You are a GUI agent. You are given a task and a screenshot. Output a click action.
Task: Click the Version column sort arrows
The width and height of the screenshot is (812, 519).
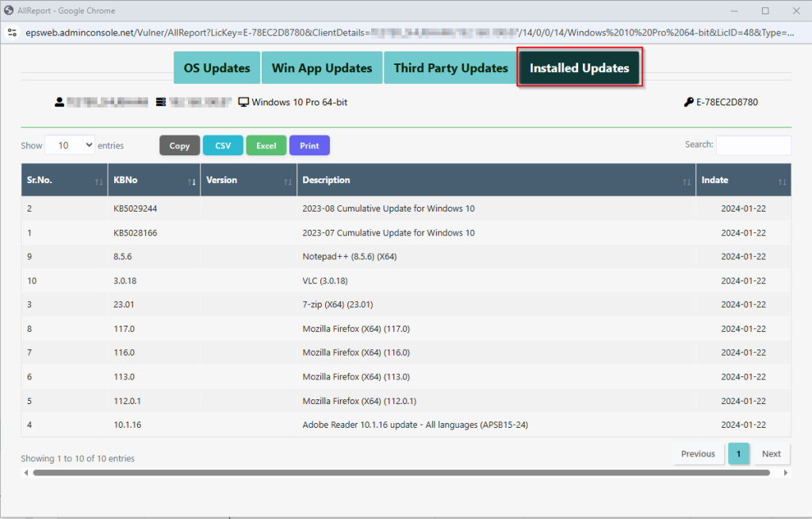(x=288, y=181)
